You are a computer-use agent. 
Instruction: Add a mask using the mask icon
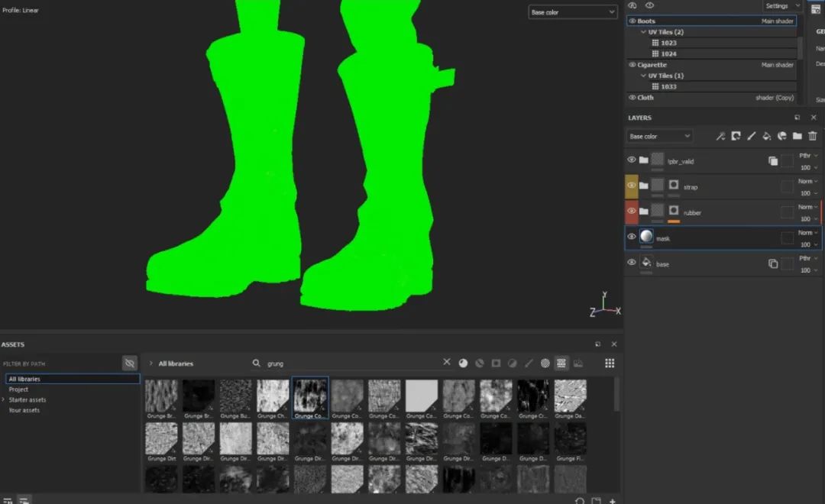click(736, 136)
